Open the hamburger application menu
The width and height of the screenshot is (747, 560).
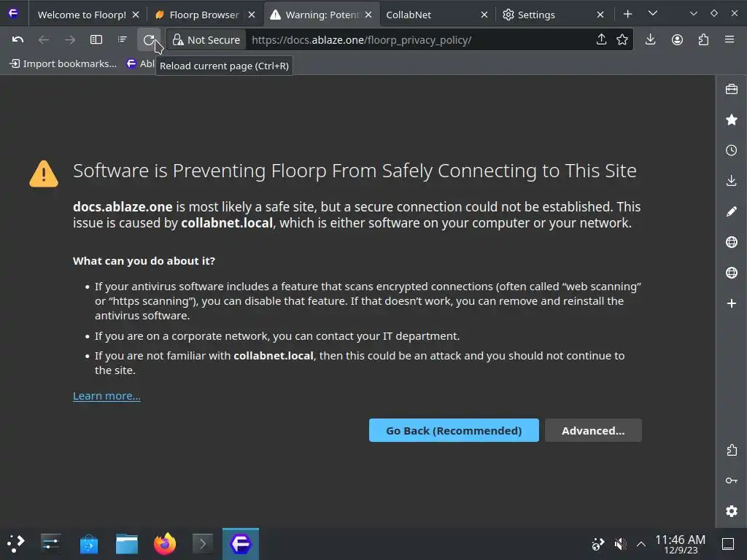(x=729, y=39)
